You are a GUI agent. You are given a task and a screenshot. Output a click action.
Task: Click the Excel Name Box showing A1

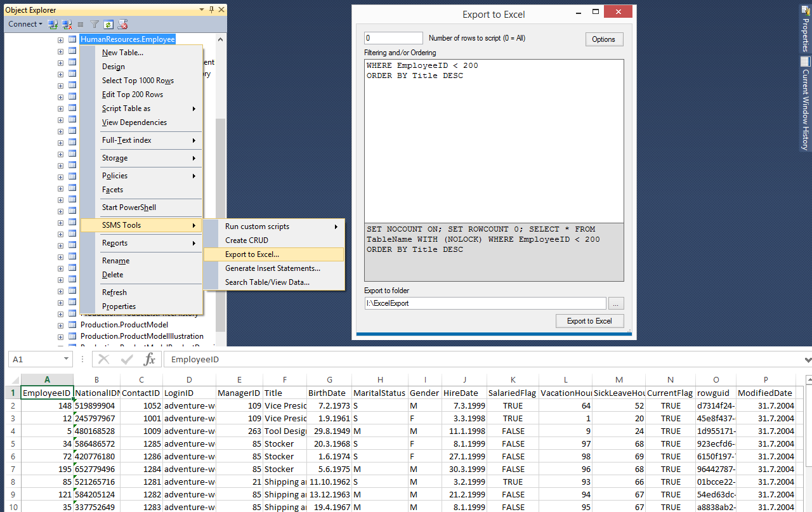coord(36,359)
